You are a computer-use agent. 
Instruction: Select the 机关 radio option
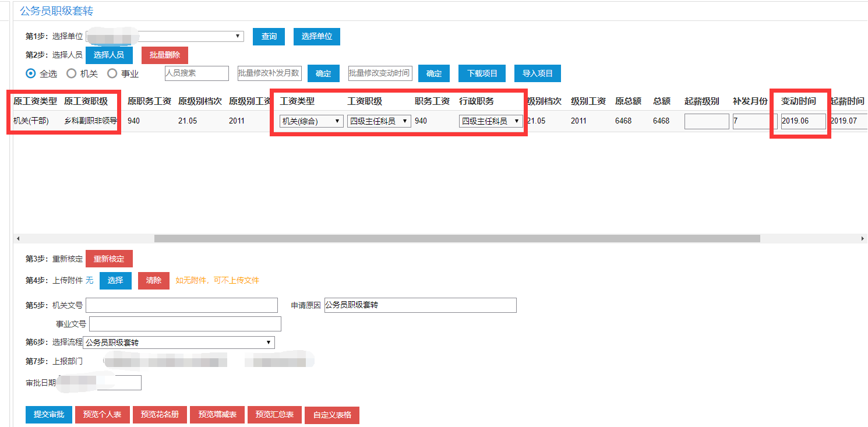[72, 74]
